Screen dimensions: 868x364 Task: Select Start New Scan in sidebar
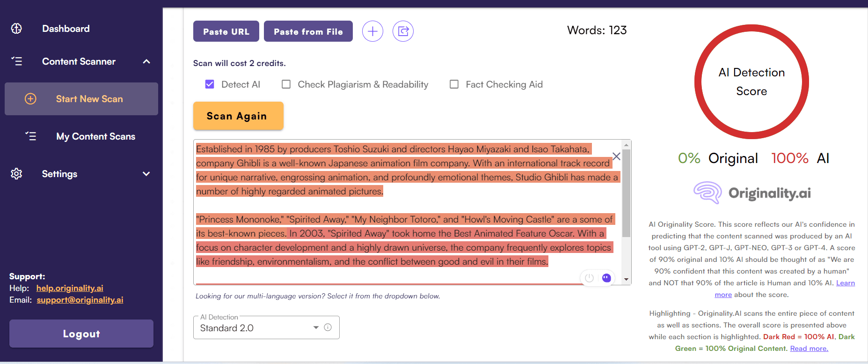coord(89,99)
